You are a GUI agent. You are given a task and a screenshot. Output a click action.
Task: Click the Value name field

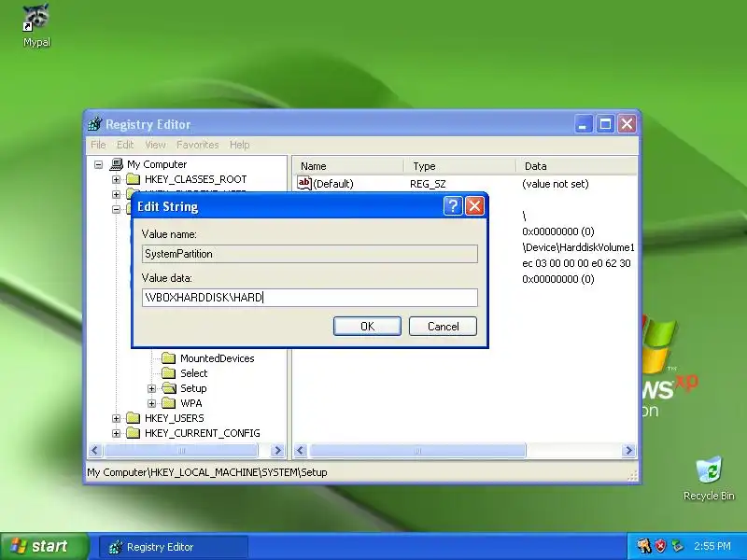[x=310, y=254]
